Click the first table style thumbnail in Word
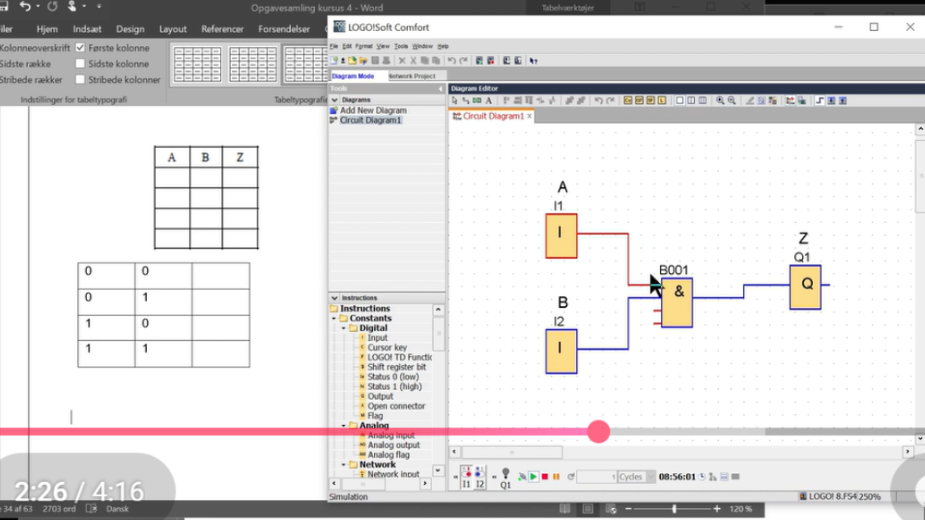 pyautogui.click(x=197, y=64)
